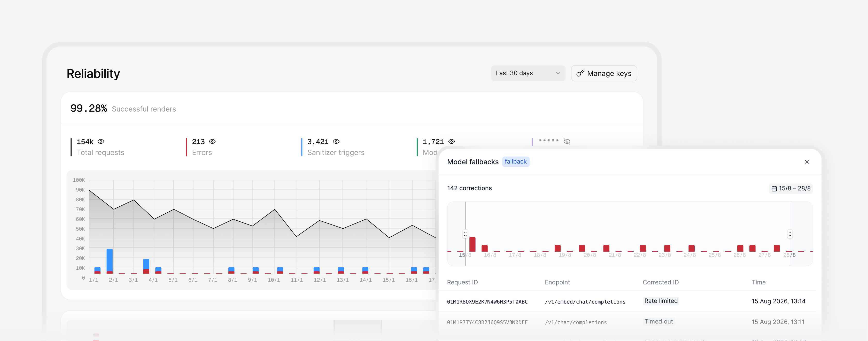Select request ID 01M1R7TY4C8B2J6Q9S5V3N0DEF

[487, 322]
